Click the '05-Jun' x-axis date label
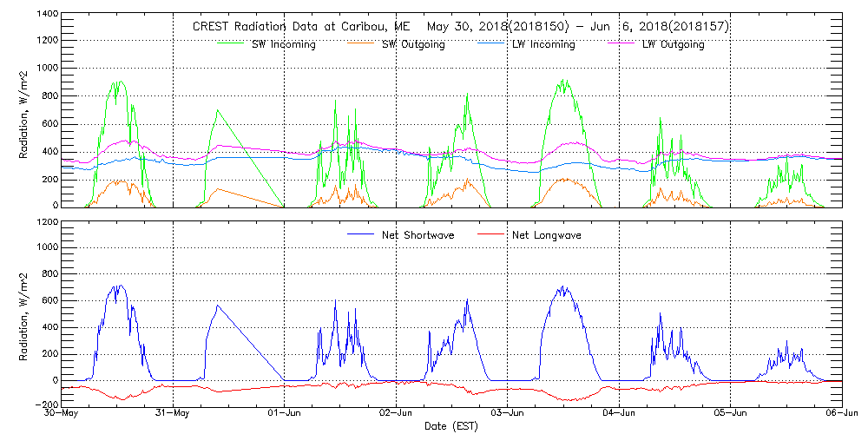Viewport: 868px width, 434px height. [731, 415]
